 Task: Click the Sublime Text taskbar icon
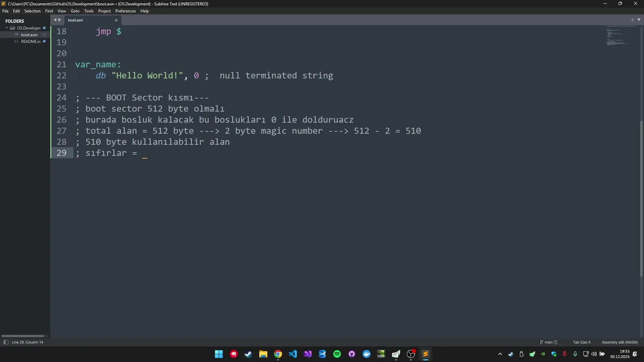426,354
